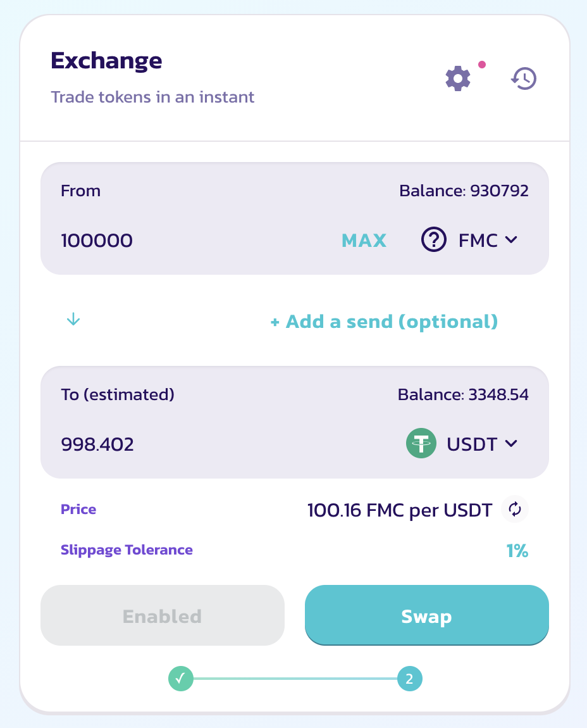Open the settings gear icon
This screenshot has width=587, height=728.
click(x=457, y=78)
